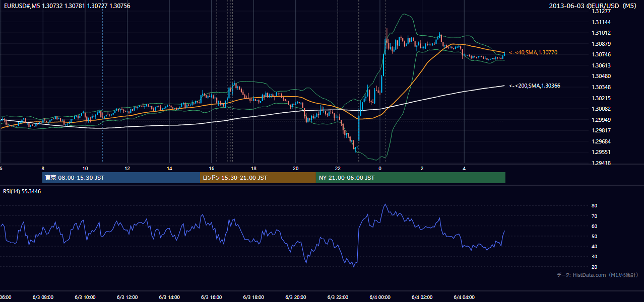Screen dimensions: 644x302
Task: Click RSI scale level 50
Action: 594,236
